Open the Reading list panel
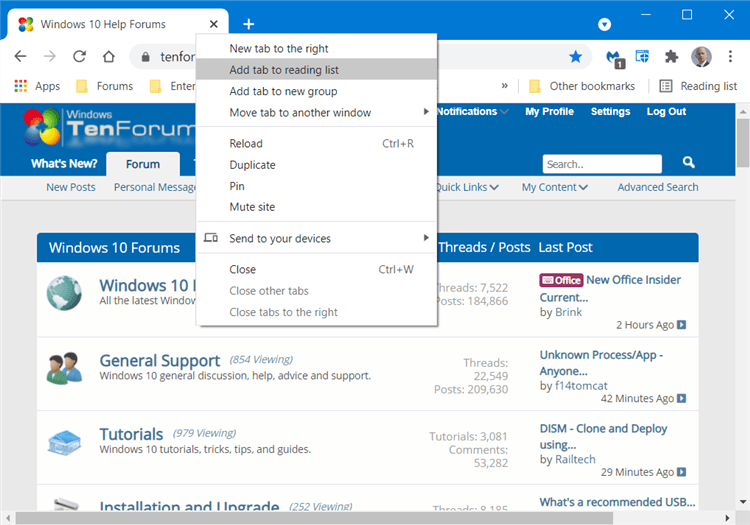Screen dimensions: 750x525 point(699,86)
